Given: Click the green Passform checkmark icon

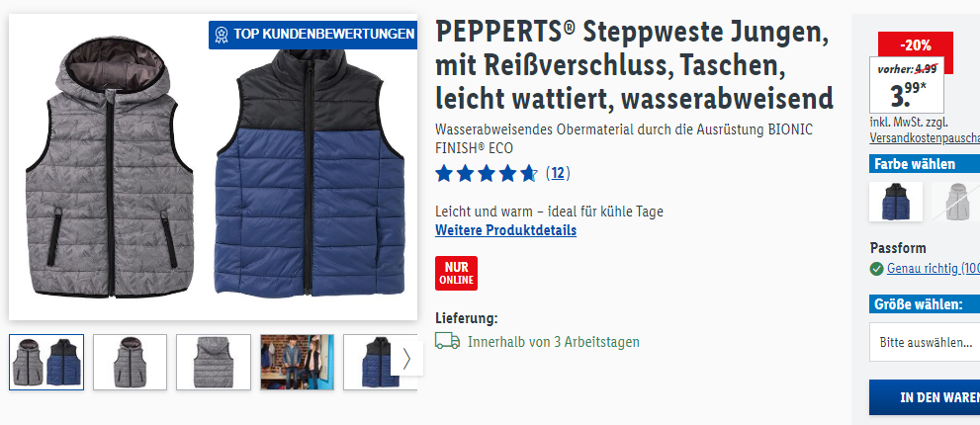Looking at the screenshot, I should 876,269.
